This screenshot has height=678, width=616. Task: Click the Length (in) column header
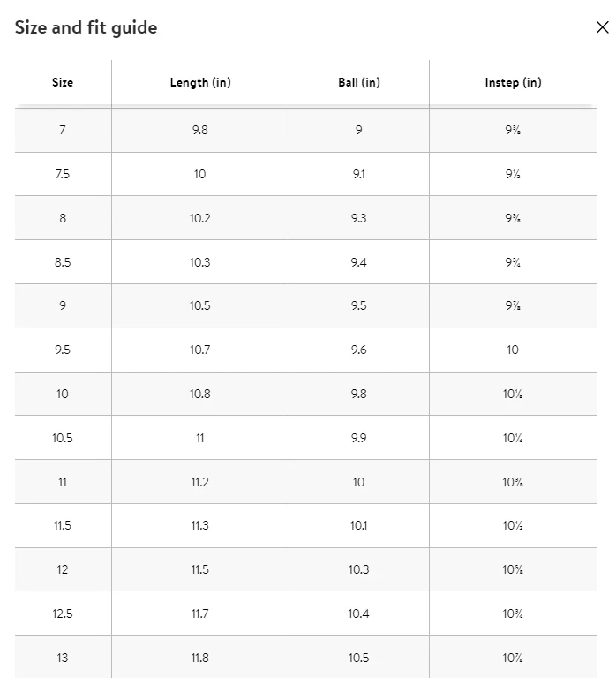pos(200,83)
